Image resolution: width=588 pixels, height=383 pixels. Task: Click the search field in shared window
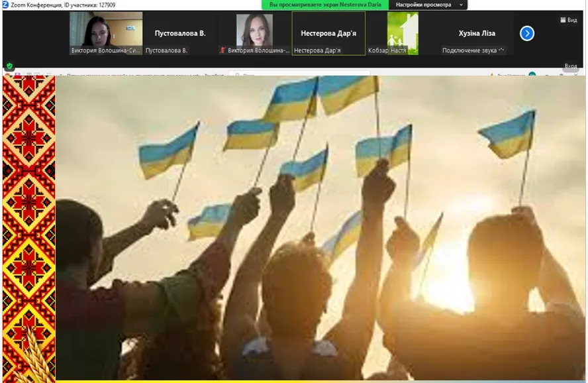298,75
